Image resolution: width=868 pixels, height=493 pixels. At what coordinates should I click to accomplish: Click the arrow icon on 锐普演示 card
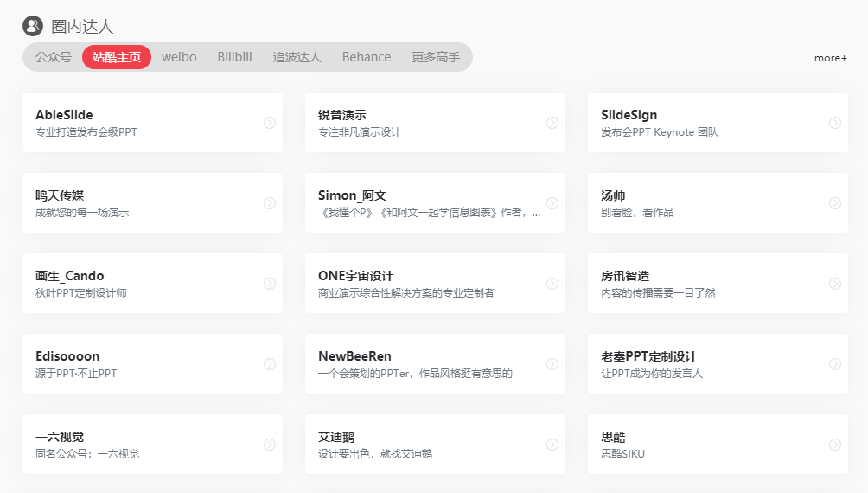pyautogui.click(x=552, y=123)
